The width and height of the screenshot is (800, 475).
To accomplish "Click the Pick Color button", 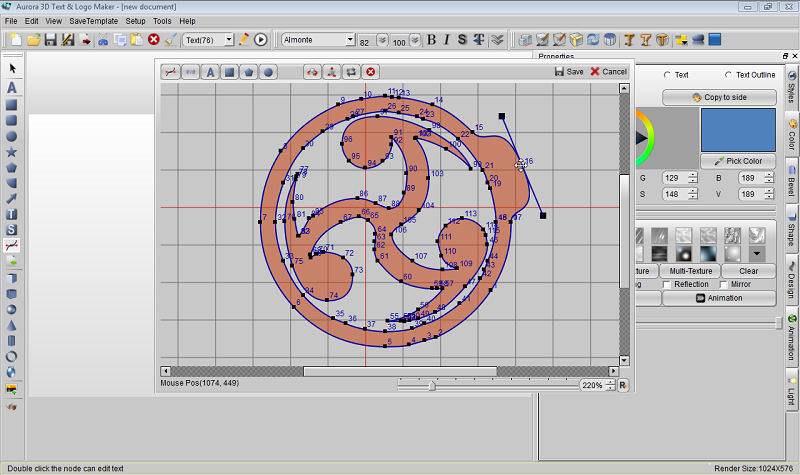I will point(738,161).
